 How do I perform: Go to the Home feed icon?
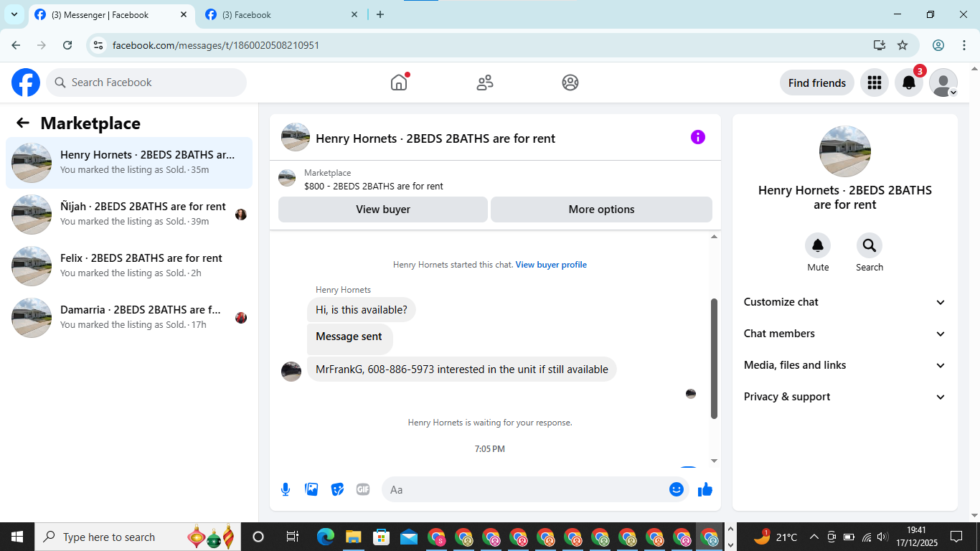pos(399,83)
